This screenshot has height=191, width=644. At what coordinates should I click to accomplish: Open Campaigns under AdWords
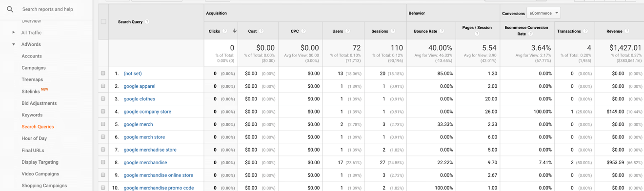(x=34, y=68)
